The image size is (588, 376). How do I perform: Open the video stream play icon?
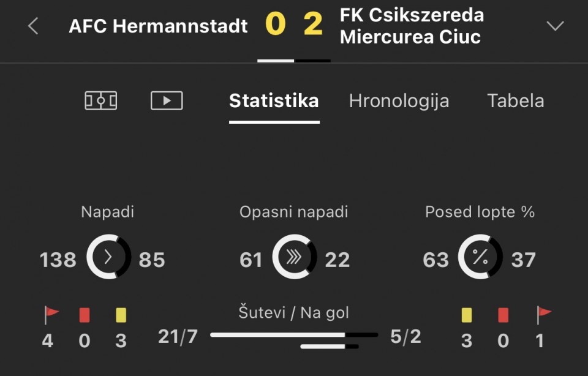[x=167, y=100]
